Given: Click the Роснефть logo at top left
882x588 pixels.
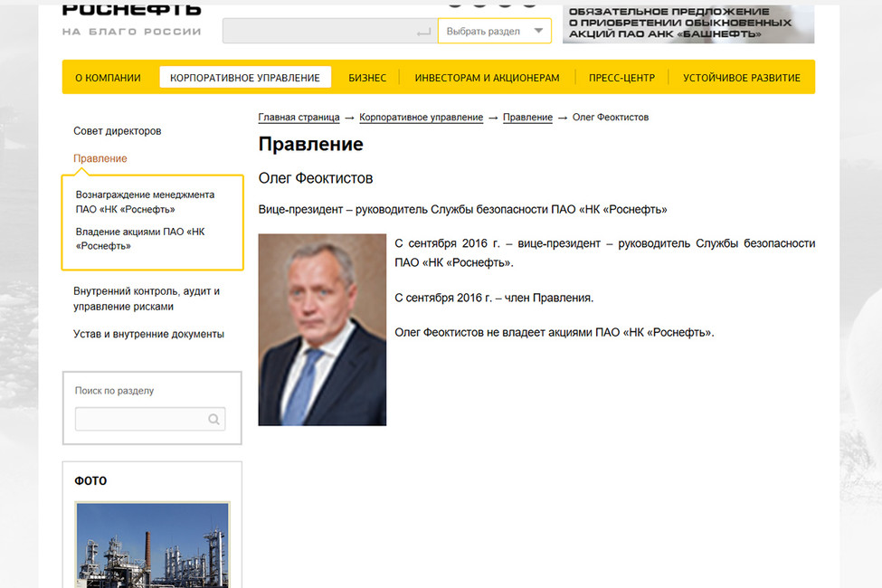Looking at the screenshot, I should [132, 21].
